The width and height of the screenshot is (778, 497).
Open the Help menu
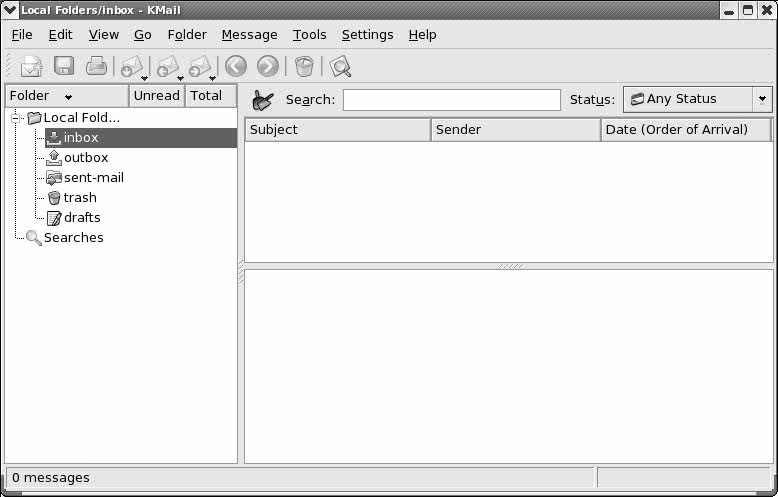click(423, 35)
